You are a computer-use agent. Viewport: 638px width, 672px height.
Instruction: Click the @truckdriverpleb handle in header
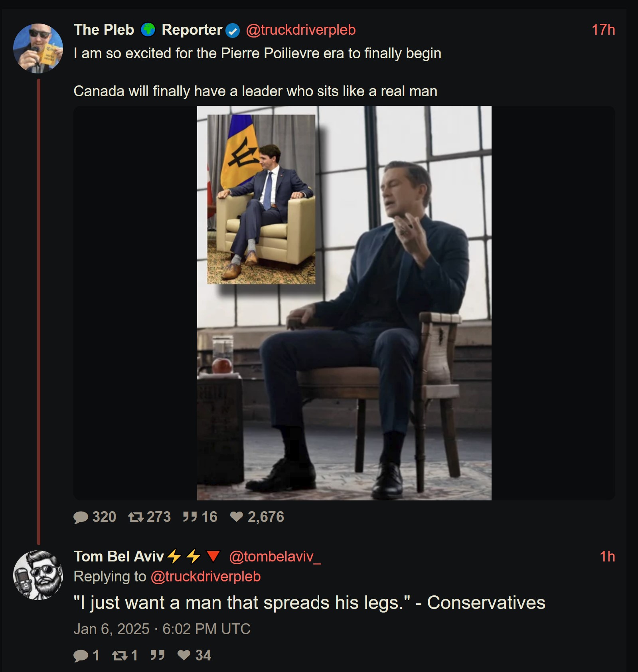pyautogui.click(x=300, y=30)
